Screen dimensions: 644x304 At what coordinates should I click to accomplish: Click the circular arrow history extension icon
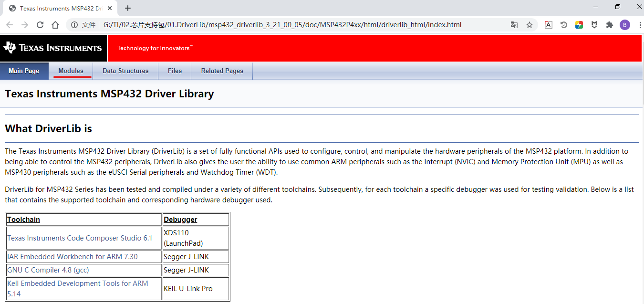564,25
